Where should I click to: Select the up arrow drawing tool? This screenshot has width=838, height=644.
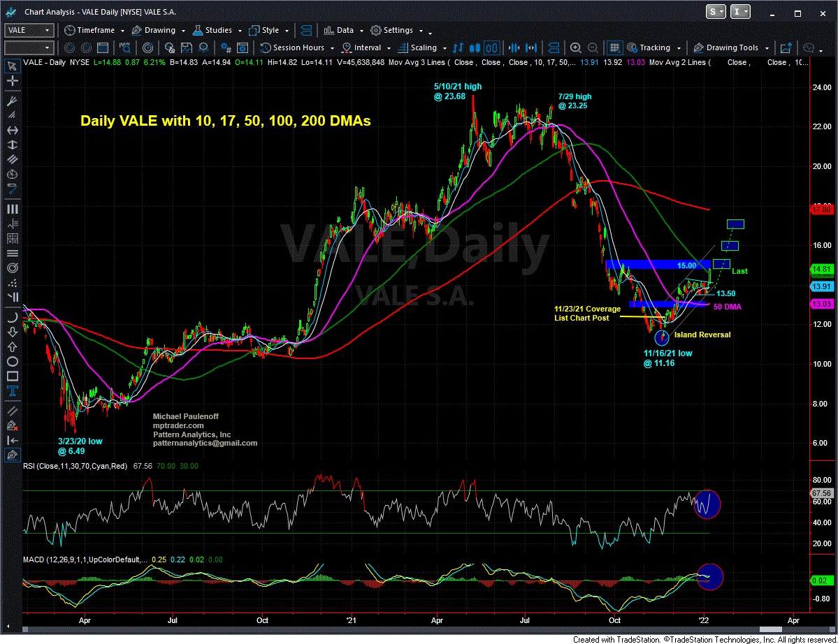tap(12, 346)
